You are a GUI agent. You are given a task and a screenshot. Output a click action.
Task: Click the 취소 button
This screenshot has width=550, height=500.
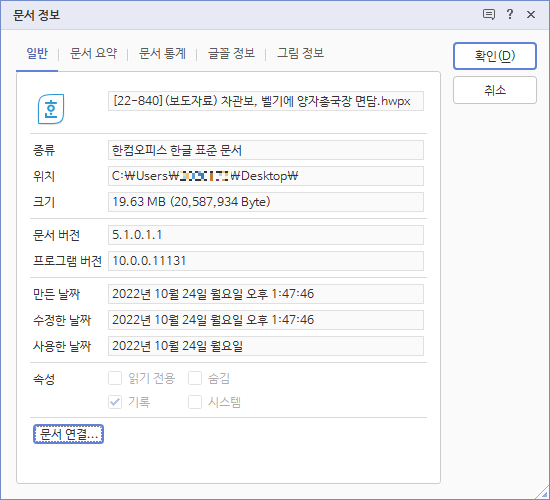pyautogui.click(x=495, y=90)
